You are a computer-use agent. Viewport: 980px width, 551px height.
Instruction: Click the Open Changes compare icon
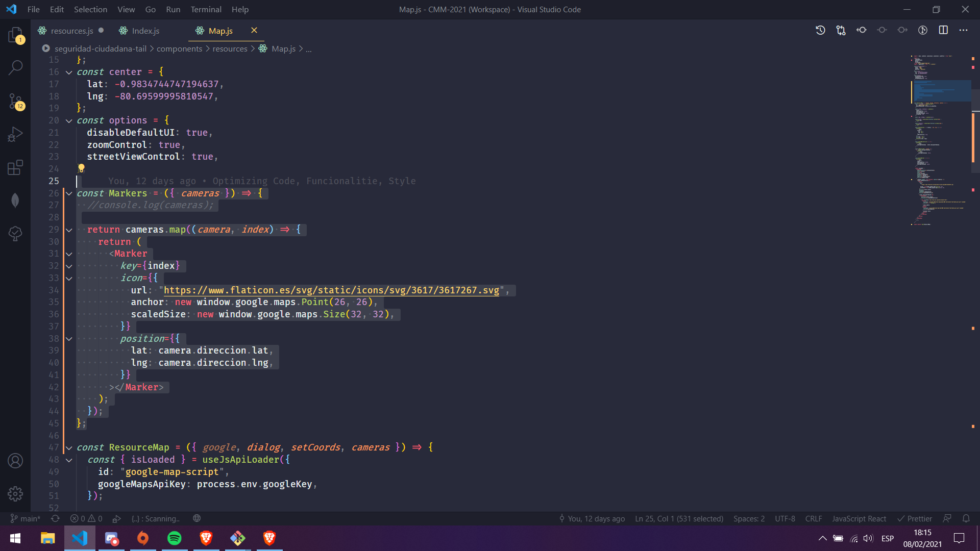pos(841,30)
